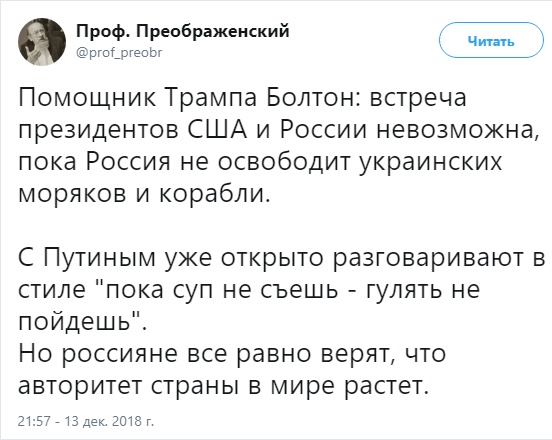Click the line about президентов США и России
This screenshot has width=552, height=440.
(278, 130)
